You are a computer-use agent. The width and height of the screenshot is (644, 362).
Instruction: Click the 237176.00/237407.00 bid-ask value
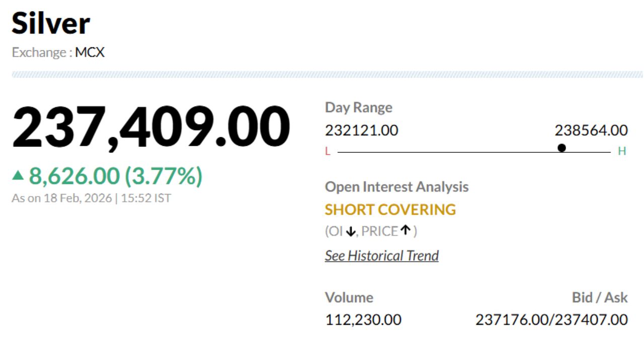click(x=551, y=320)
